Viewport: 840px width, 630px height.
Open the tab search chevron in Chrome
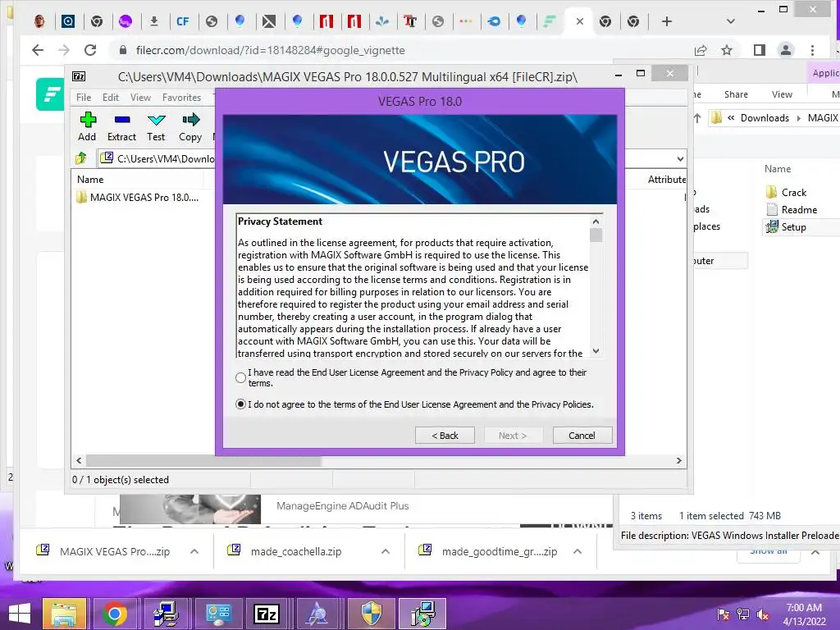pyautogui.click(x=730, y=21)
